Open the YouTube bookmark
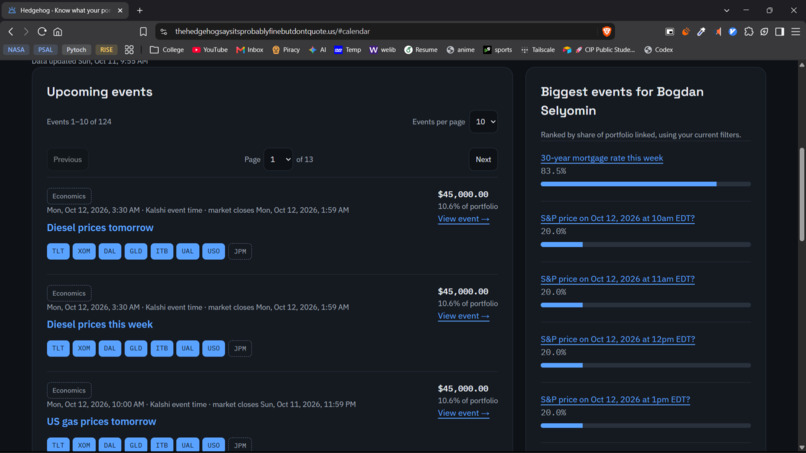Image resolution: width=806 pixels, height=453 pixels. (210, 50)
